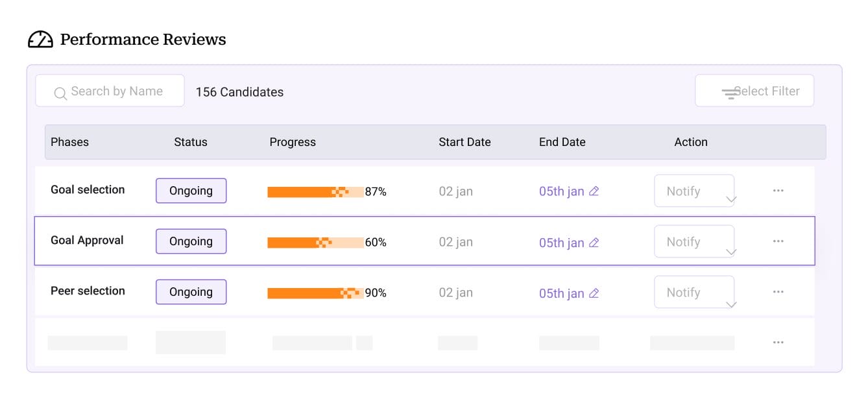Open the Select Filter dropdown
This screenshot has height=397, width=868.
tap(754, 91)
